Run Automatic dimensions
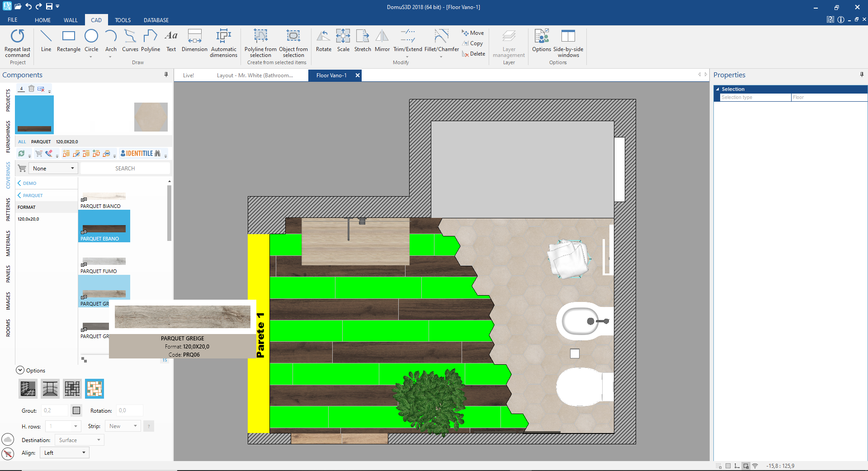 [x=224, y=43]
